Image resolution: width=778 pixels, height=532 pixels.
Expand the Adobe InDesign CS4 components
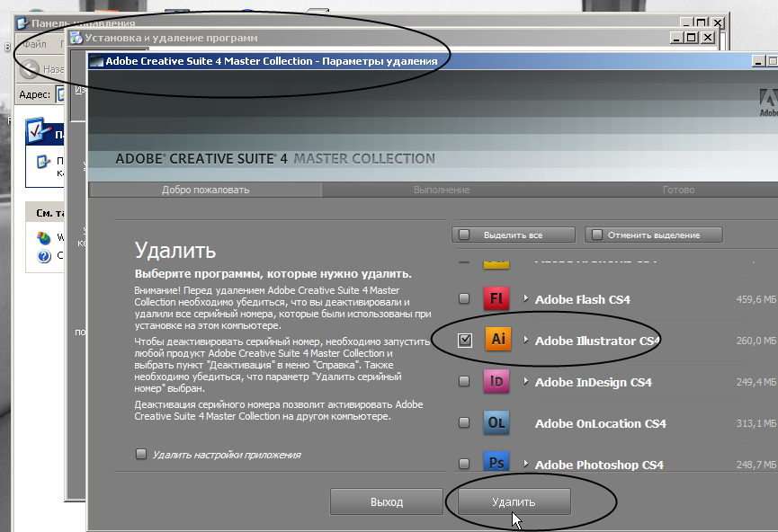[525, 381]
